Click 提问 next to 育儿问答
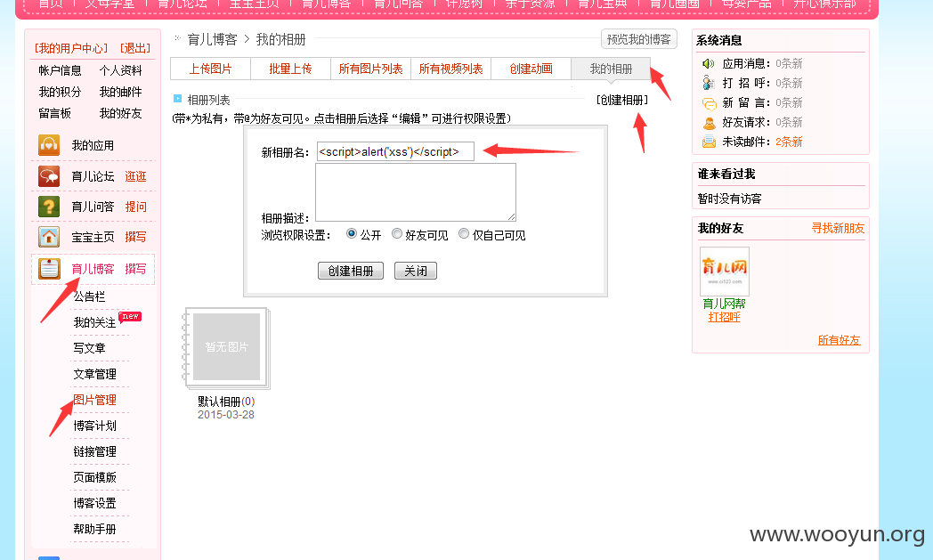 click(x=135, y=207)
